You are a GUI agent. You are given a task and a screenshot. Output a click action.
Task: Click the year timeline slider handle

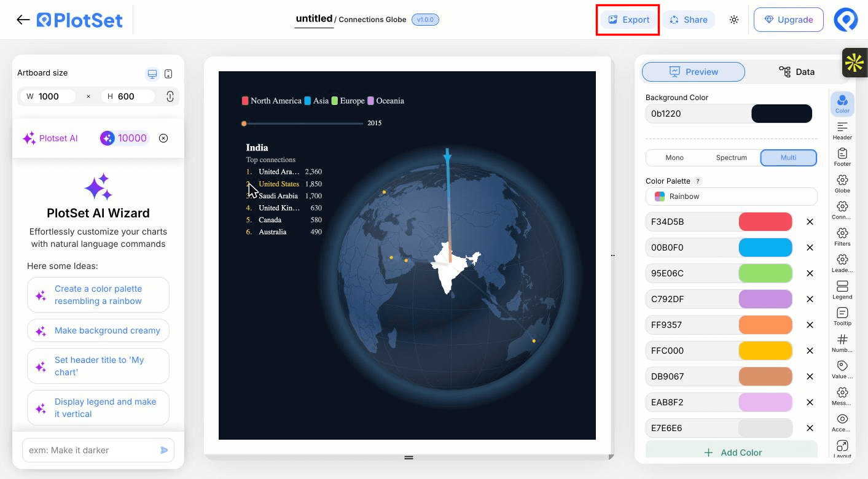(244, 123)
